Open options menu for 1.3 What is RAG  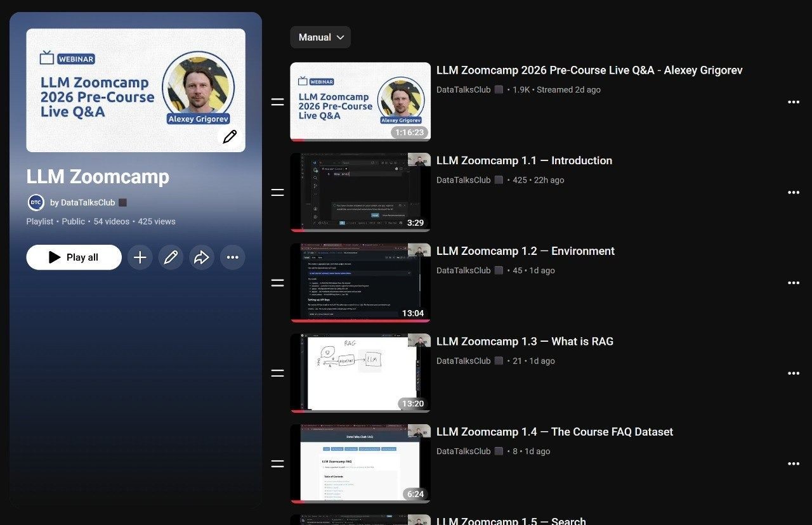[793, 373]
